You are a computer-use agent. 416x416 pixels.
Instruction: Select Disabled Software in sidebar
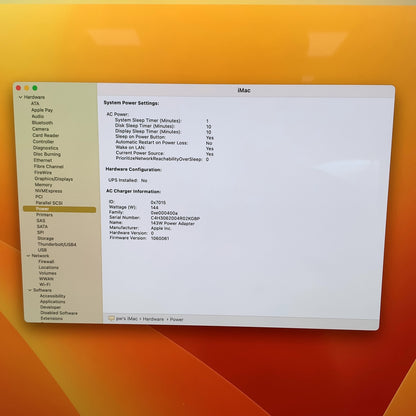tap(59, 313)
